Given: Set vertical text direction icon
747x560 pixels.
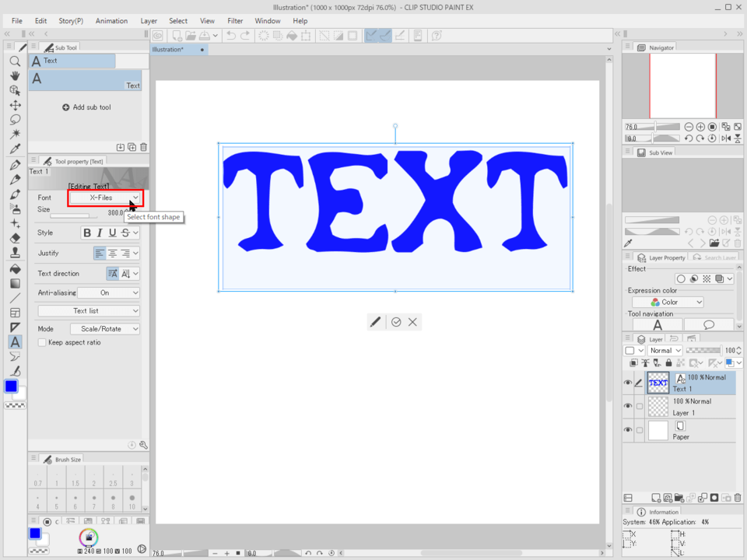Looking at the screenshot, I should click(x=125, y=274).
